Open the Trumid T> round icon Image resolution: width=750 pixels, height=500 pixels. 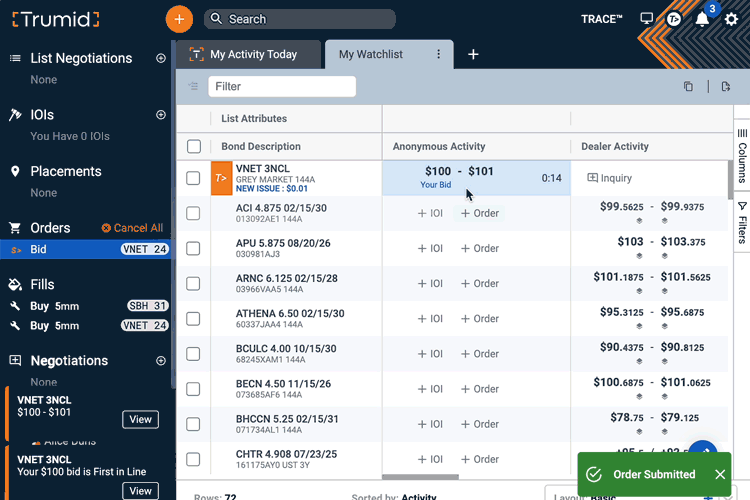click(x=674, y=19)
